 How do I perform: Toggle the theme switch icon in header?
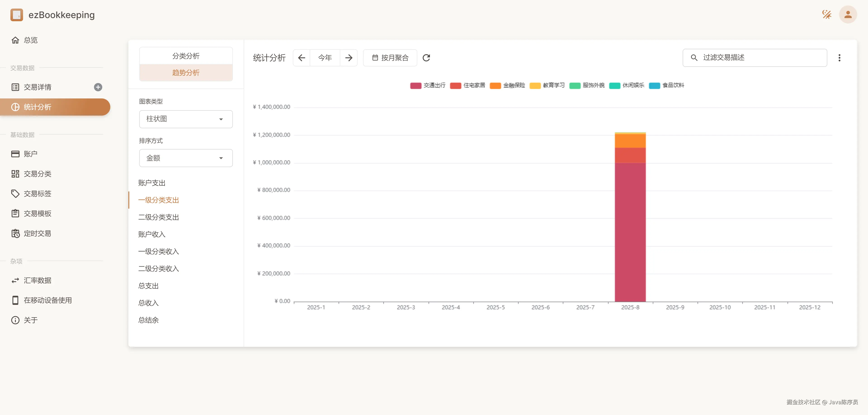coord(827,14)
